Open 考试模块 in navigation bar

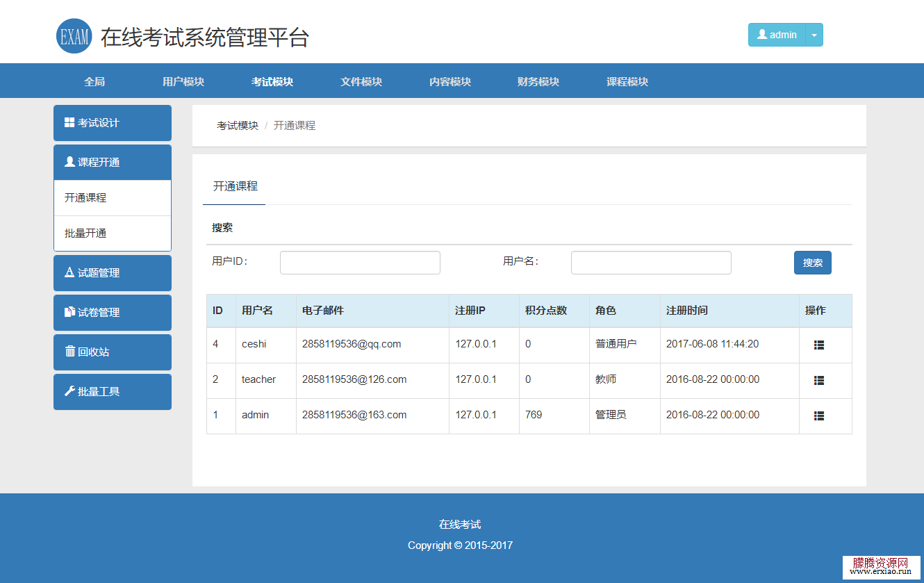272,81
